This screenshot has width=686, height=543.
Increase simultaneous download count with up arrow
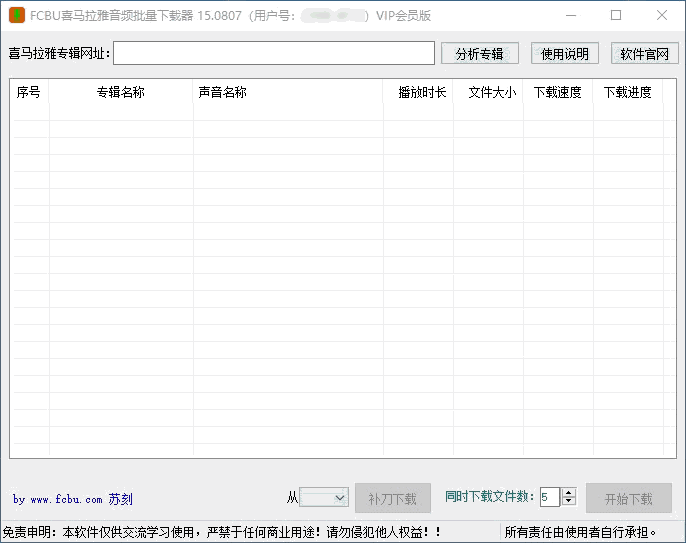(569, 492)
